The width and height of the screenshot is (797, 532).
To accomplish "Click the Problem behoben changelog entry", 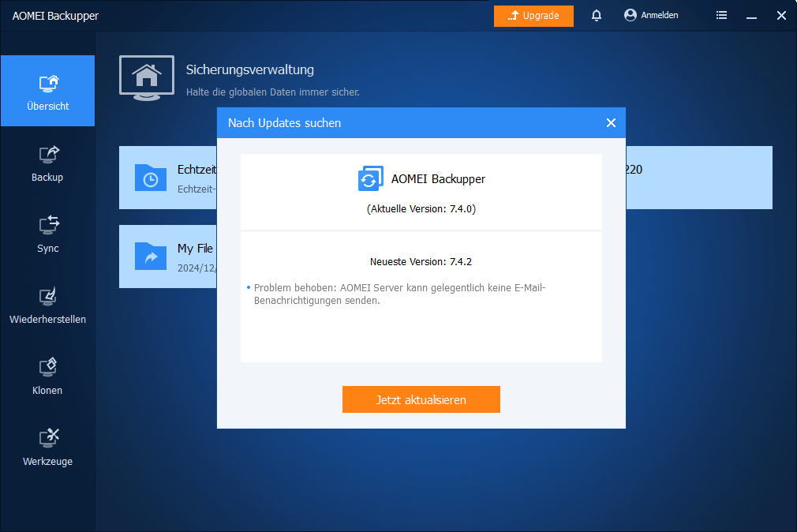I will [399, 294].
